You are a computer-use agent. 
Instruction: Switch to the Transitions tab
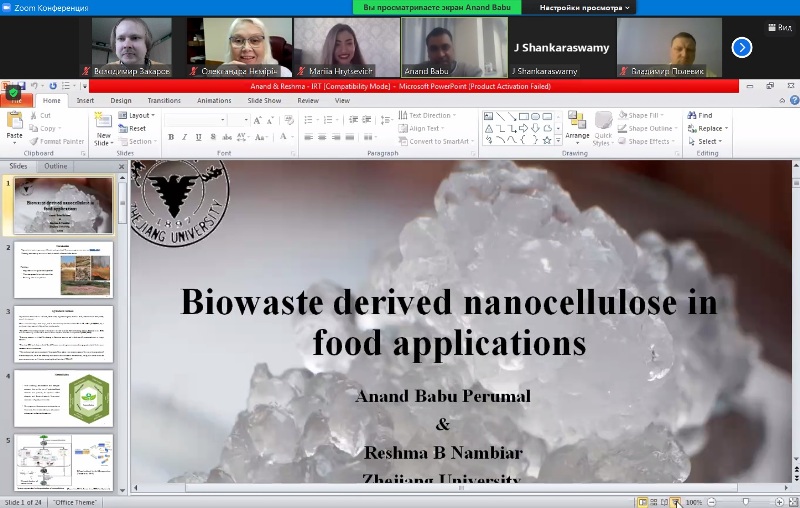point(164,100)
